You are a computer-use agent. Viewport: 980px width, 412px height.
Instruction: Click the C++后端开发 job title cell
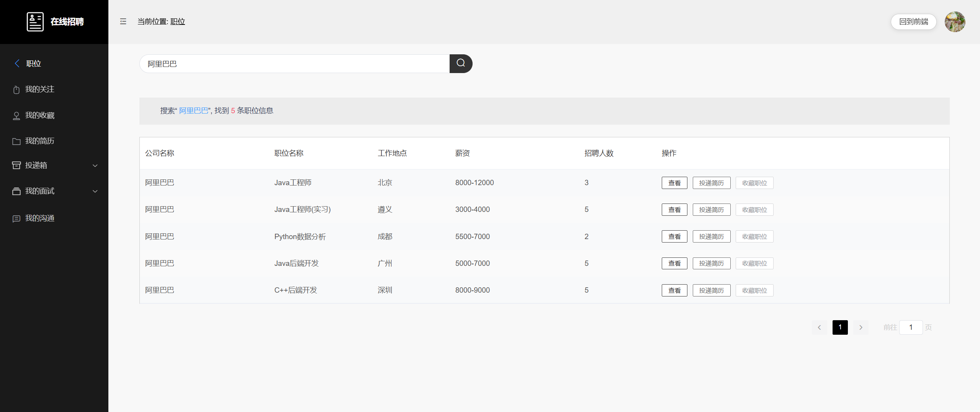[296, 290]
